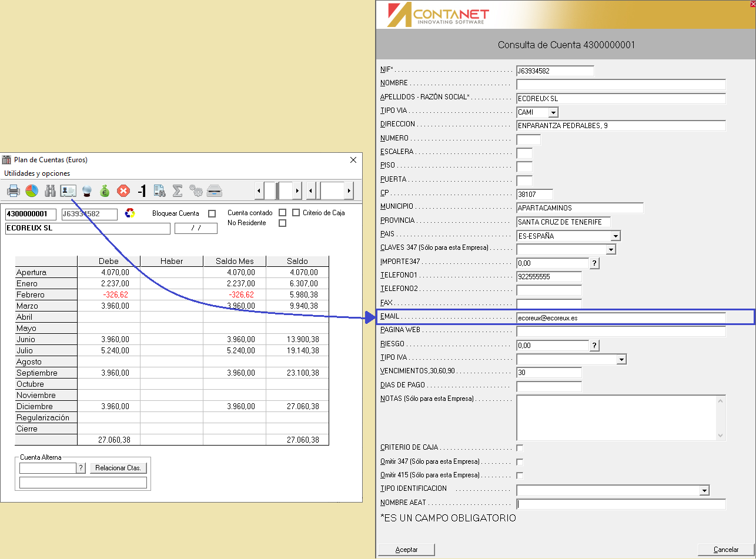Click the first scrollbar's left arrow
756x559 pixels.
(x=259, y=190)
